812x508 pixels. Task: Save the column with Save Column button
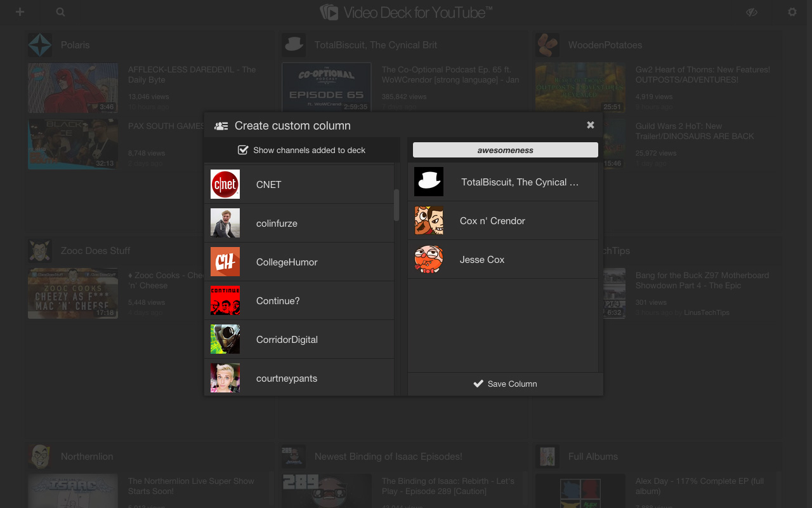505,384
